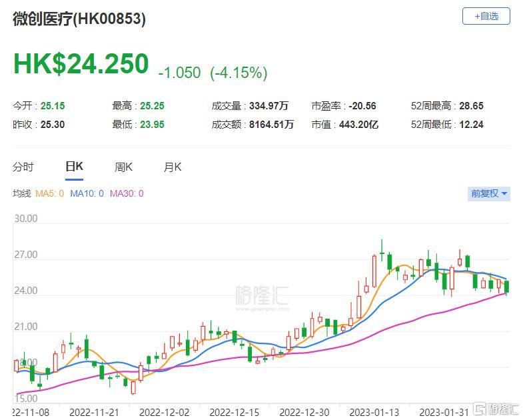Click the 市值 value 443.20亿
The width and height of the screenshot is (523, 420).
359,125
